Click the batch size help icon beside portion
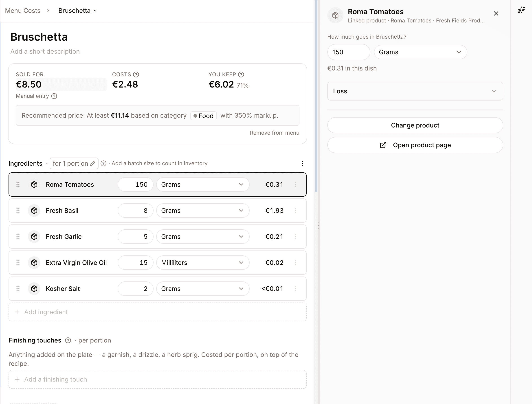This screenshot has height=404, width=532. (103, 164)
